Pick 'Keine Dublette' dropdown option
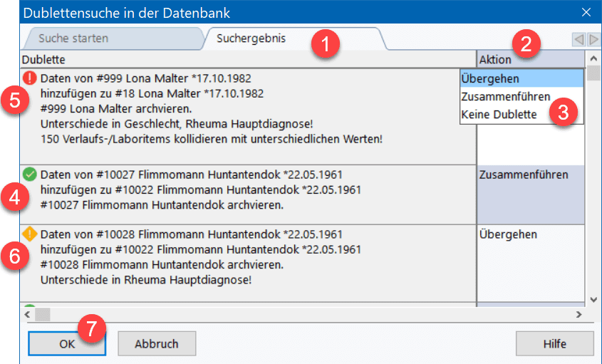The image size is (602, 364). tap(499, 114)
